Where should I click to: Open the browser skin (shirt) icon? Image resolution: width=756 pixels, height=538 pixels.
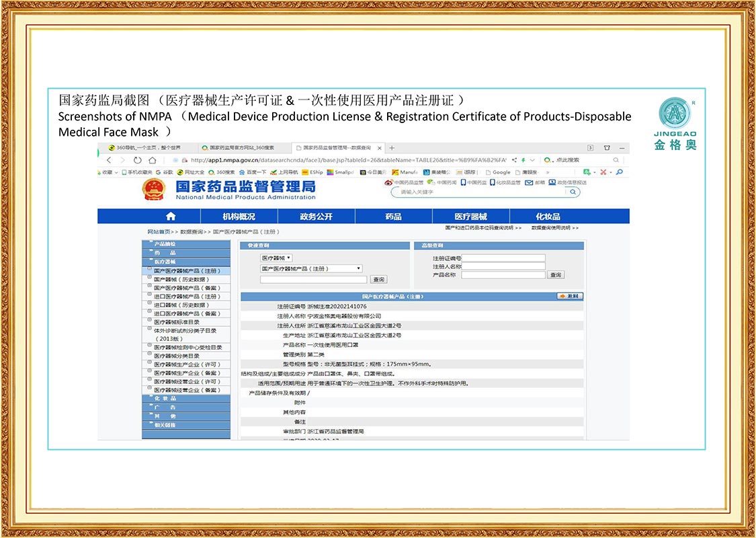click(607, 148)
